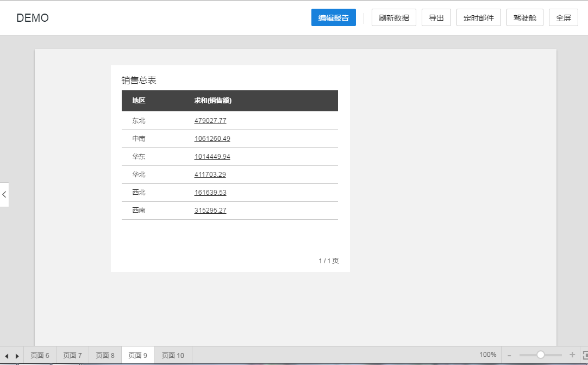The width and height of the screenshot is (588, 365).
Task: Go to the 页面 10 tab
Action: tap(173, 356)
